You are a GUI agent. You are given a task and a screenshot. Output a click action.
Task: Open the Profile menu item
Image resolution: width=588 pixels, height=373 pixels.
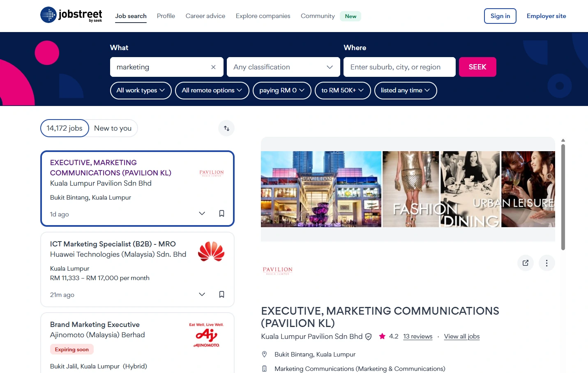tap(166, 16)
